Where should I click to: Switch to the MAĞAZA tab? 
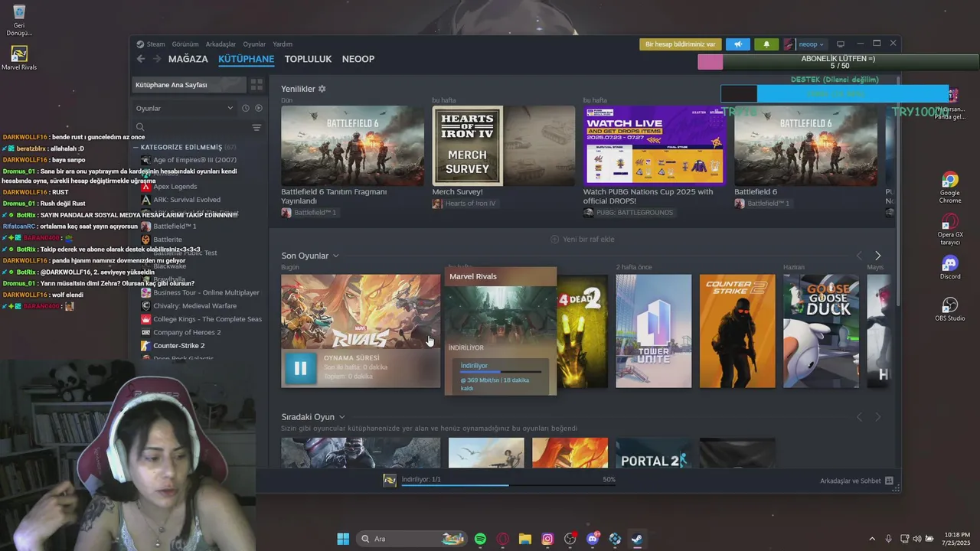(188, 59)
